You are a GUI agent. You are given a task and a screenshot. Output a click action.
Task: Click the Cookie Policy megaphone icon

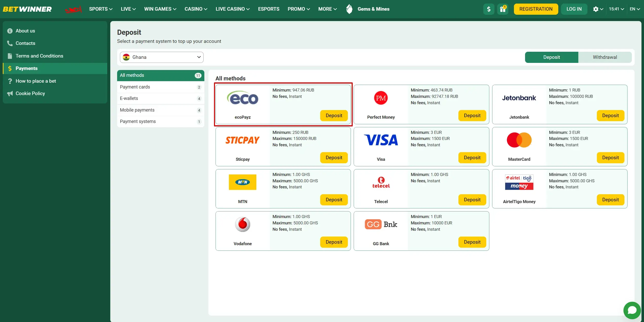(x=10, y=93)
